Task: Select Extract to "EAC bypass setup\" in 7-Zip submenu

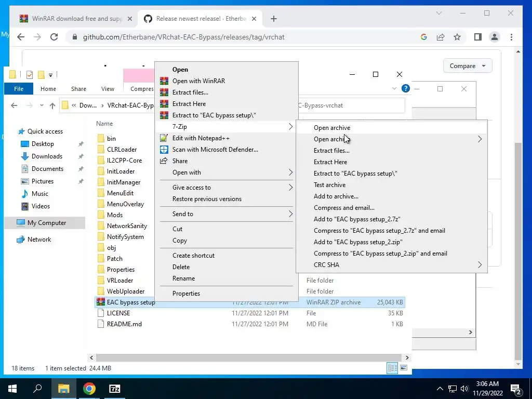Action: tap(392, 174)
